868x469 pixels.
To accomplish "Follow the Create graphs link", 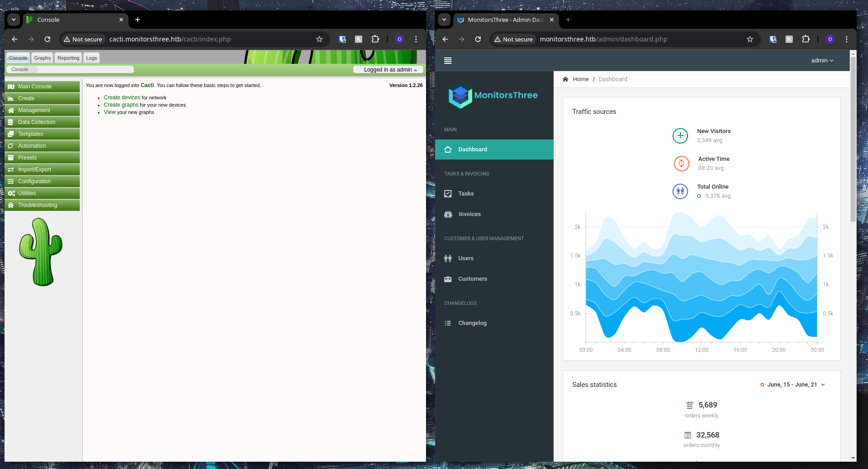I will pos(121,105).
